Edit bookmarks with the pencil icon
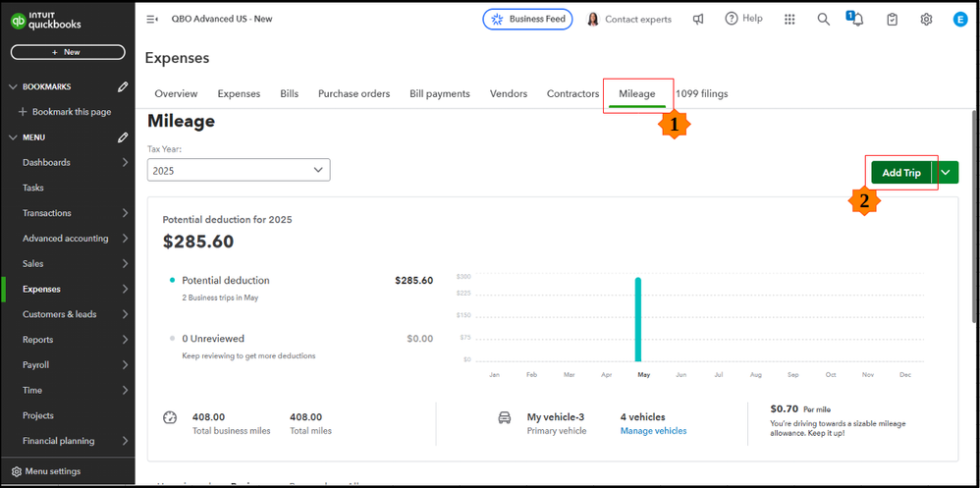This screenshot has width=980, height=488. tap(123, 86)
